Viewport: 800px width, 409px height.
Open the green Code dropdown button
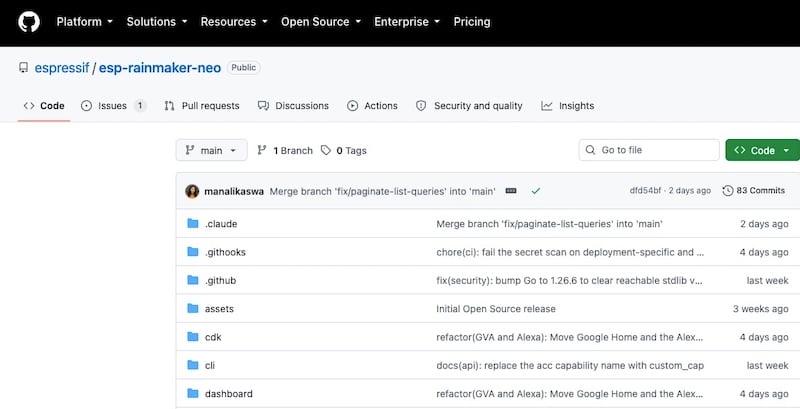pyautogui.click(x=763, y=150)
